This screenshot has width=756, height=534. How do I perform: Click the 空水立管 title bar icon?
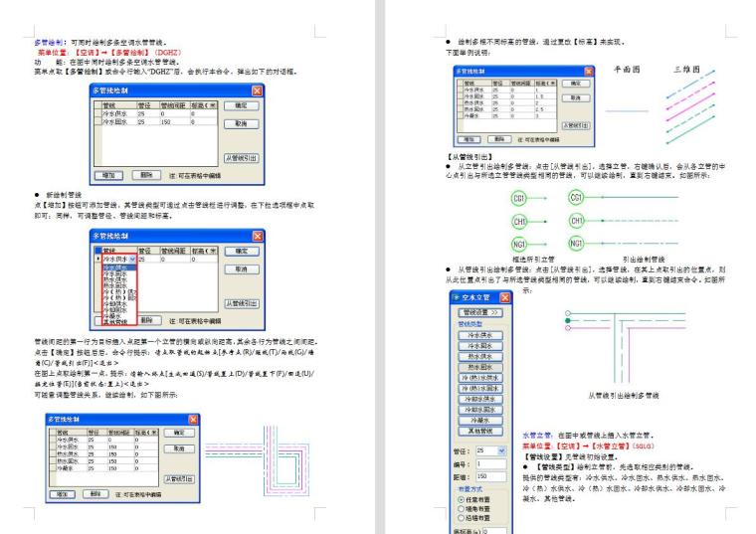(456, 298)
